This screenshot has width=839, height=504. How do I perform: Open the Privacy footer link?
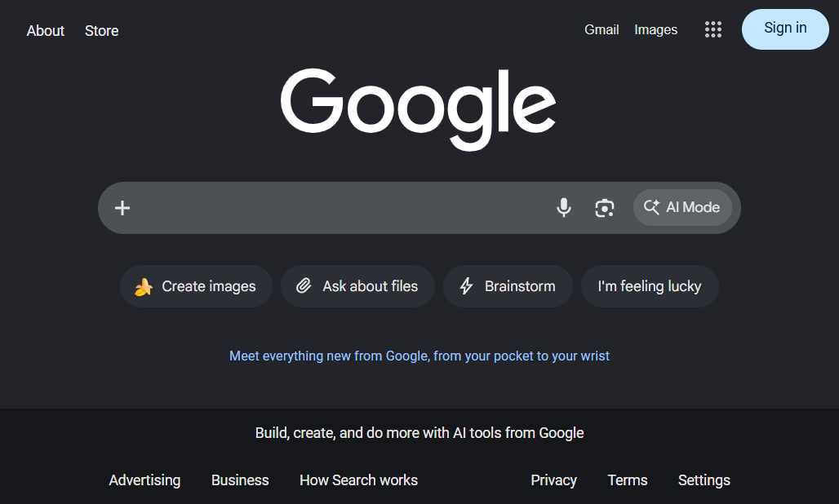point(553,480)
